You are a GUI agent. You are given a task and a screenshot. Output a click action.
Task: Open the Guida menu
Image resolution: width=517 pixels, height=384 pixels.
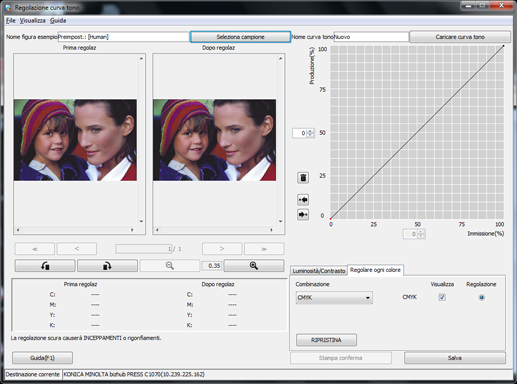point(58,21)
